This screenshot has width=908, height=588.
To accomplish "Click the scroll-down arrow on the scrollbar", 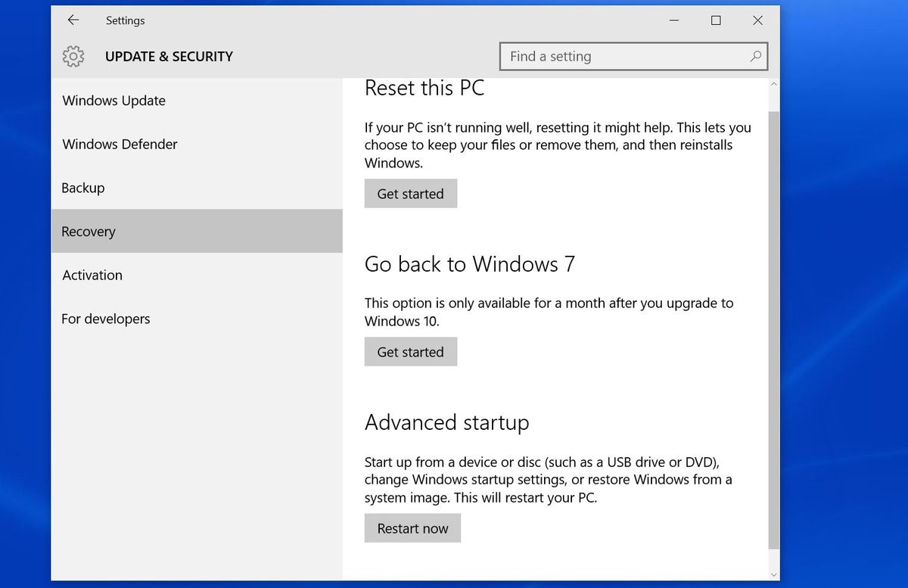I will coord(773,574).
